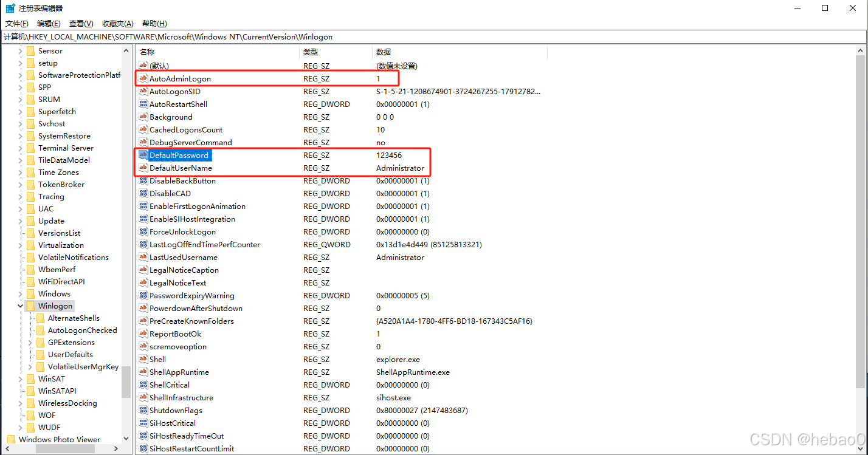The image size is (868, 455).
Task: Open the 文件(F) menu
Action: pos(17,23)
